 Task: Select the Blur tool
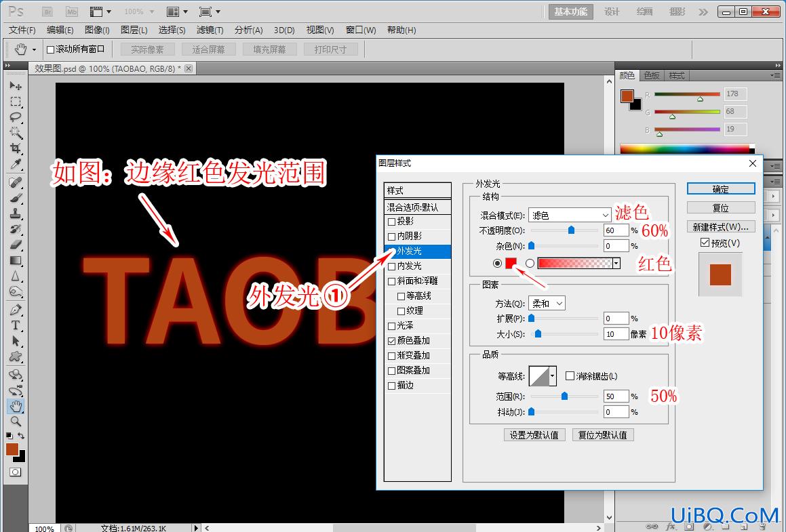pyautogui.click(x=16, y=276)
